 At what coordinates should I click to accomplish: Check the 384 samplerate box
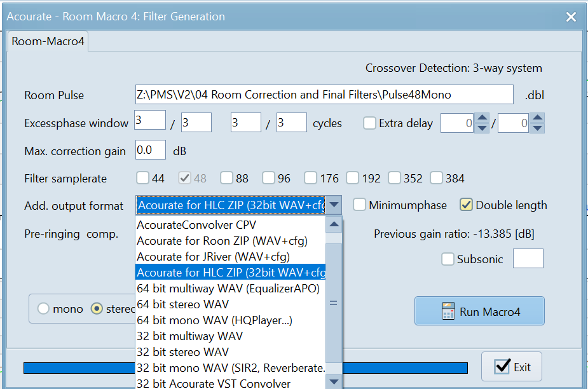point(437,178)
